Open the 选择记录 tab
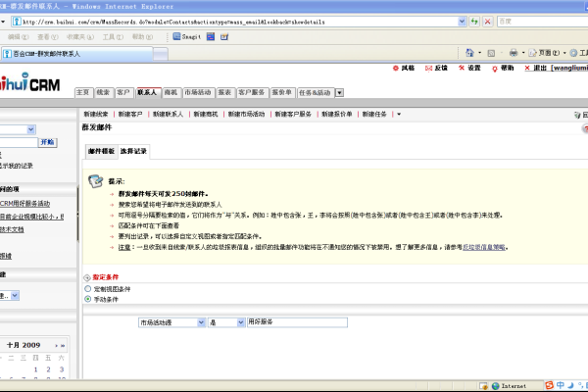 click(133, 151)
